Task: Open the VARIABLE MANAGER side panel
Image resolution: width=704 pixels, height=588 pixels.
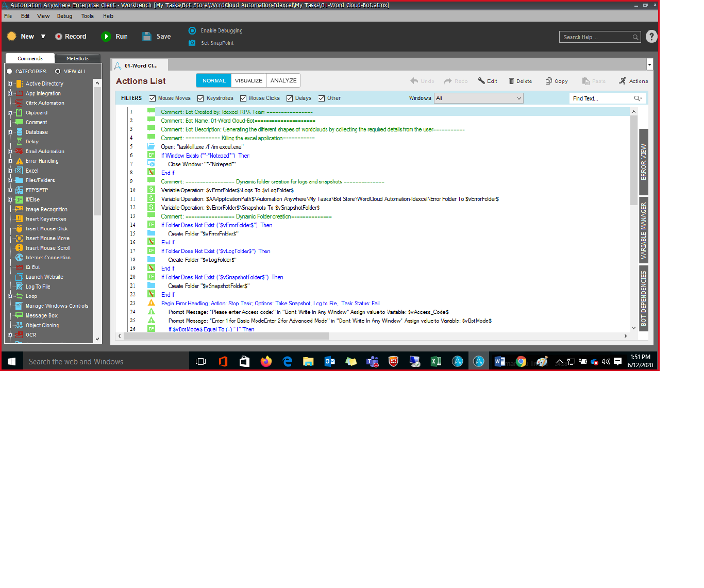Action: 643,230
